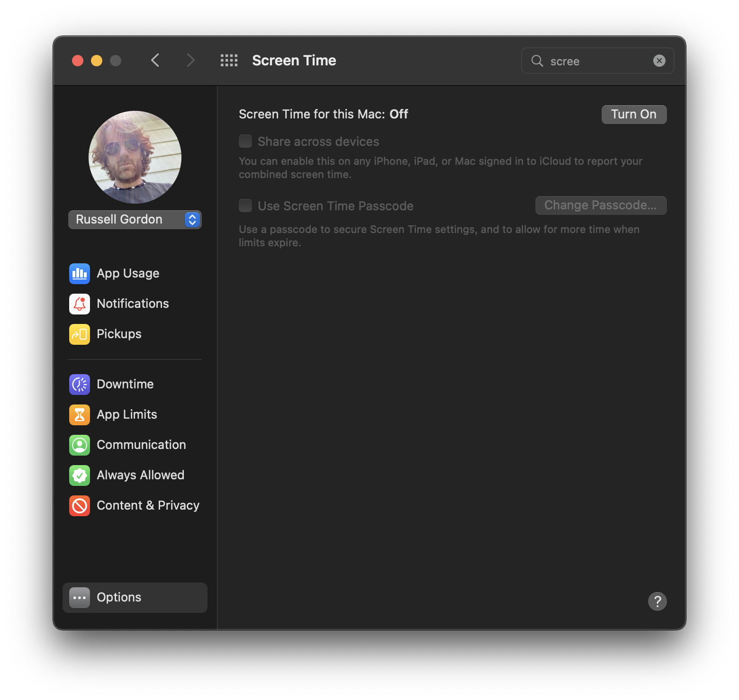Click the red Content & Privacy icon
Image resolution: width=739 pixels, height=700 pixels.
80,505
